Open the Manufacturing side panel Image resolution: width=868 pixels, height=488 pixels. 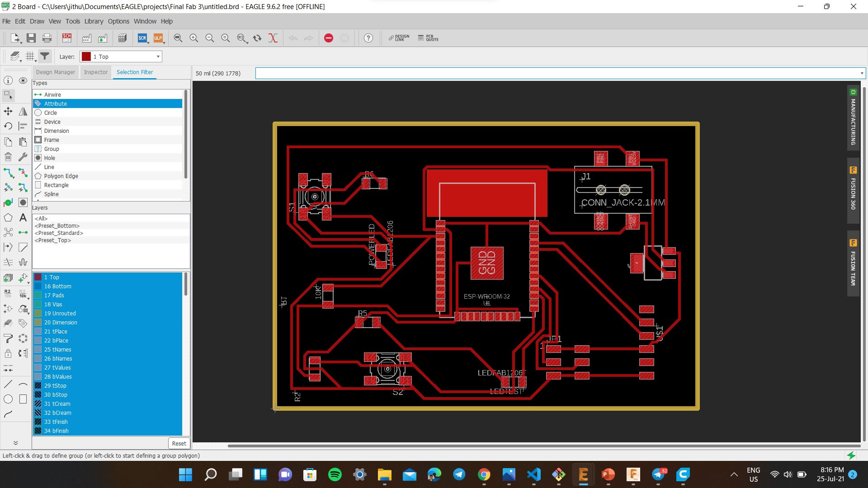pyautogui.click(x=853, y=117)
